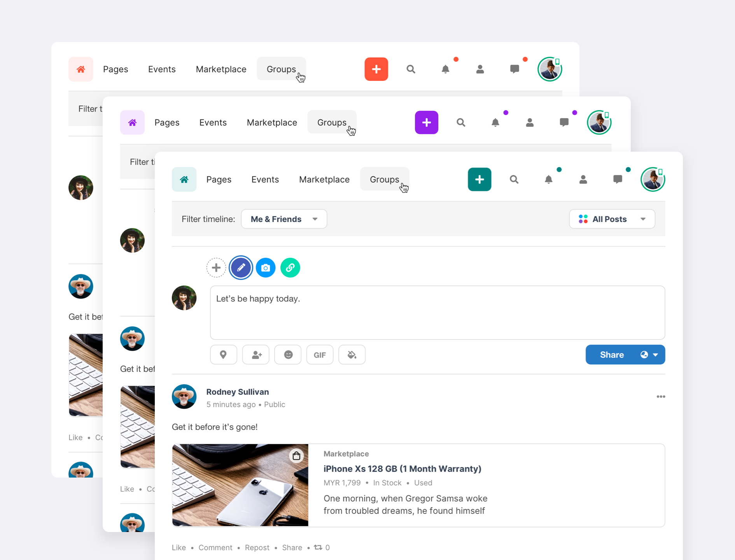The height and width of the screenshot is (560, 735).
Task: Select the blue pencil text post type
Action: [x=241, y=268]
